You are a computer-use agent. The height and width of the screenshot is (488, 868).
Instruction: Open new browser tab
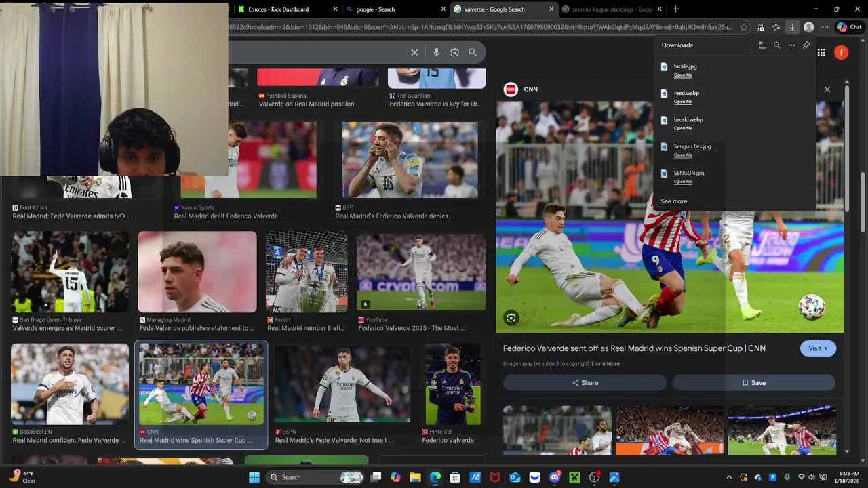click(x=675, y=9)
